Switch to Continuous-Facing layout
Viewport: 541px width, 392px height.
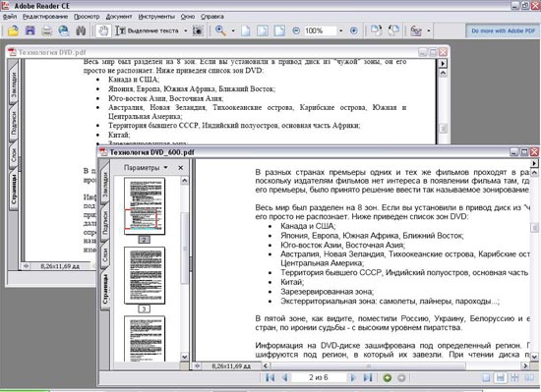coord(514,378)
